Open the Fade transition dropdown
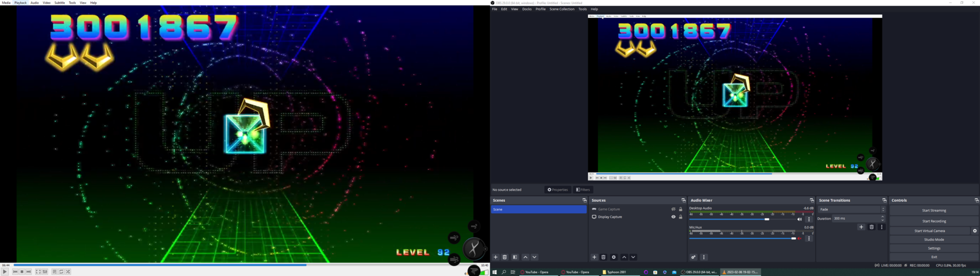 (x=852, y=209)
